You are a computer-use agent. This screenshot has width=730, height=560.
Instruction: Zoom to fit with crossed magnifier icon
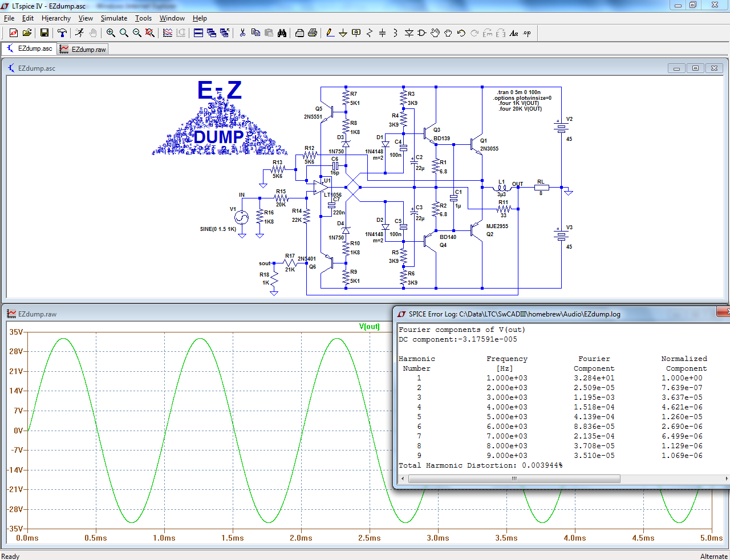pyautogui.click(x=150, y=33)
